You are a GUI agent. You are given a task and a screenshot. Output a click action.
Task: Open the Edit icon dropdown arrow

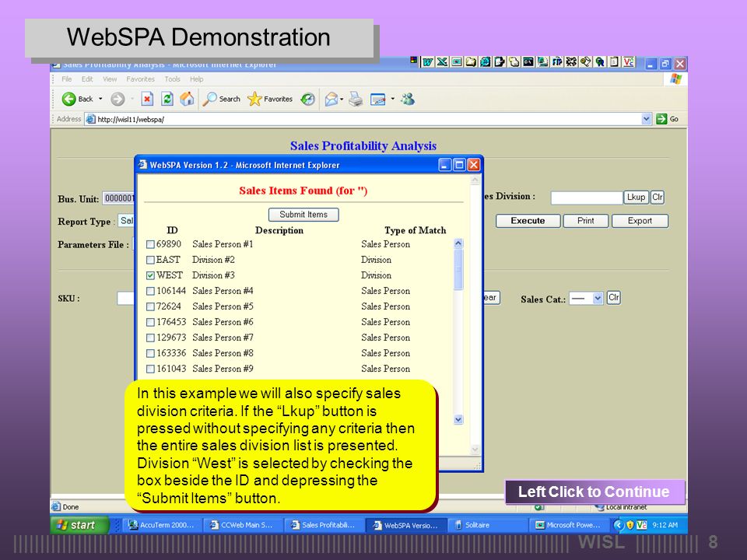click(392, 99)
